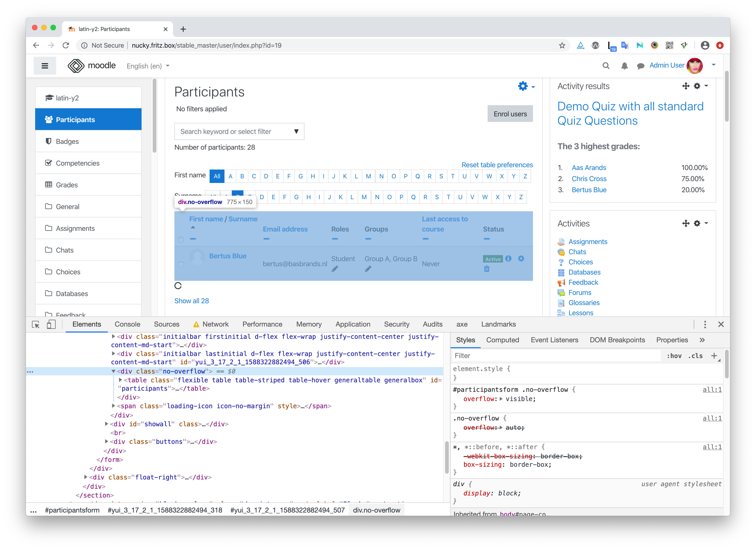Open the Participants page gear menu

526,86
